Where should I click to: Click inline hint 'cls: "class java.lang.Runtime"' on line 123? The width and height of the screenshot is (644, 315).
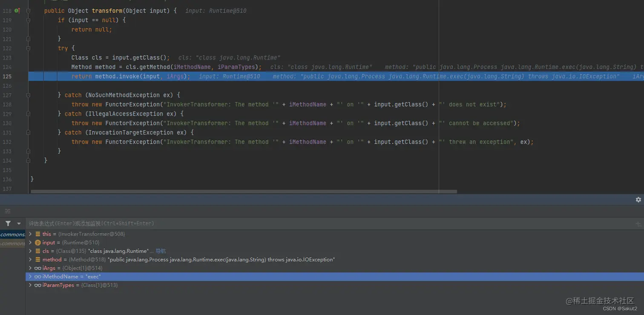230,58
